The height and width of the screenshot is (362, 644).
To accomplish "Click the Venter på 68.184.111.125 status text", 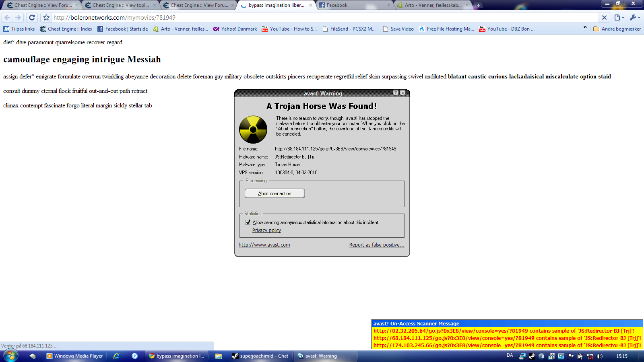I will [x=29, y=346].
